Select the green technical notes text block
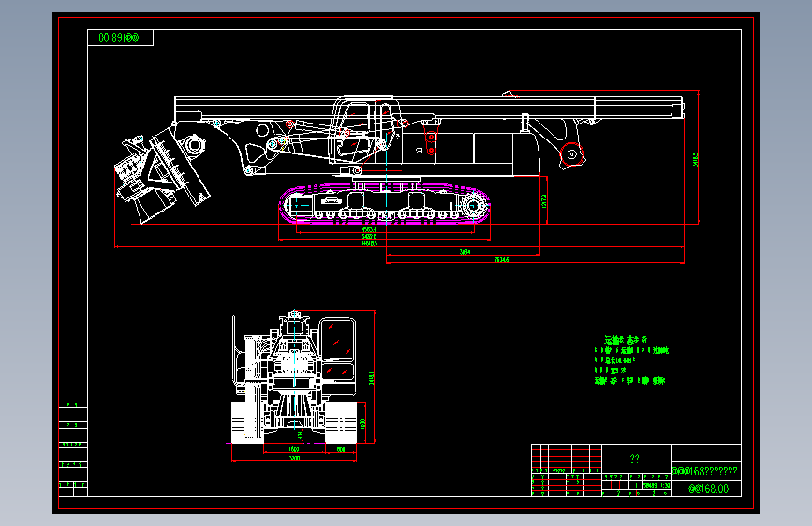Screen dimensions: 812x526 (631, 360)
